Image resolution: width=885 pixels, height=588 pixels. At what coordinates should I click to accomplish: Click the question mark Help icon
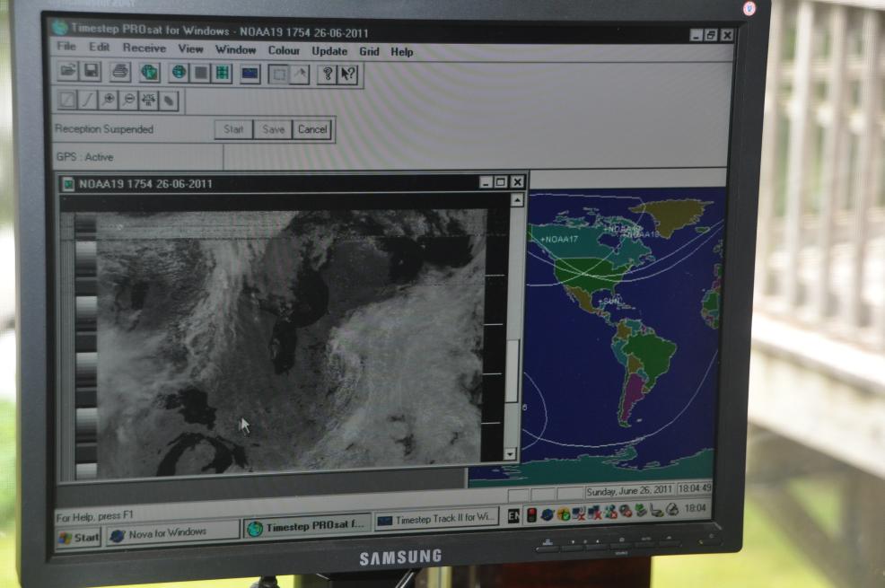(327, 75)
